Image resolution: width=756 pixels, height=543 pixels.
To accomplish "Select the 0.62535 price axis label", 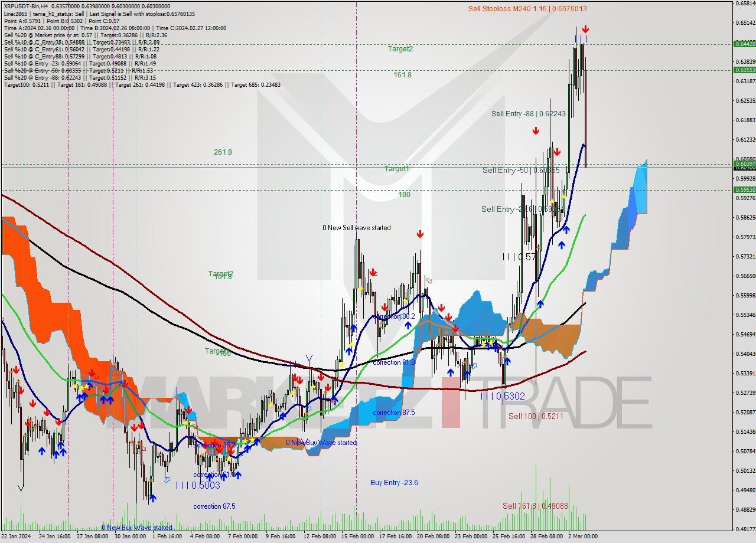I will pos(744,100).
